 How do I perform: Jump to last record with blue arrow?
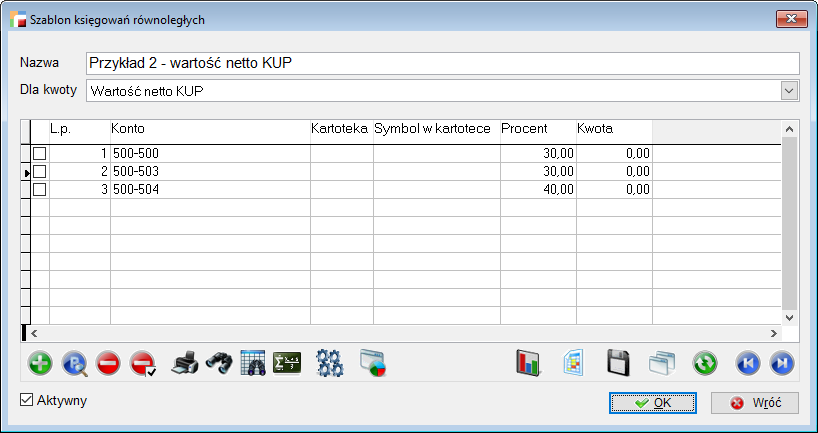tap(784, 363)
